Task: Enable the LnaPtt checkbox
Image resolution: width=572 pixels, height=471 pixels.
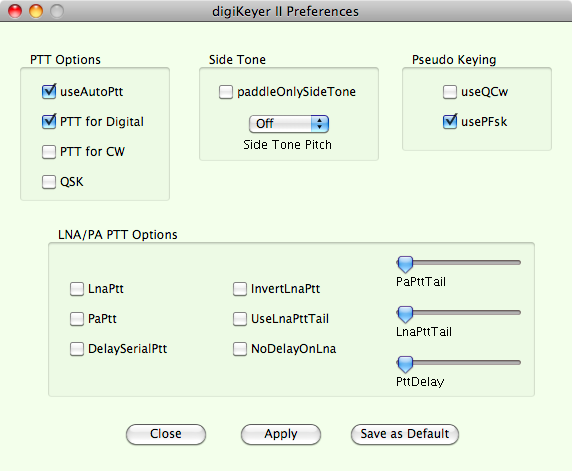Action: point(77,289)
